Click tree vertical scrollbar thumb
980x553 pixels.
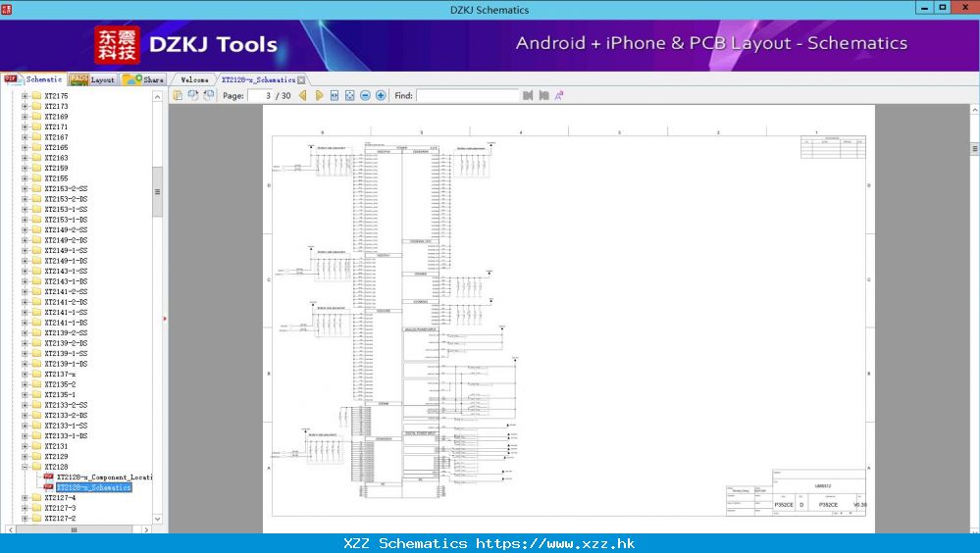[x=158, y=191]
